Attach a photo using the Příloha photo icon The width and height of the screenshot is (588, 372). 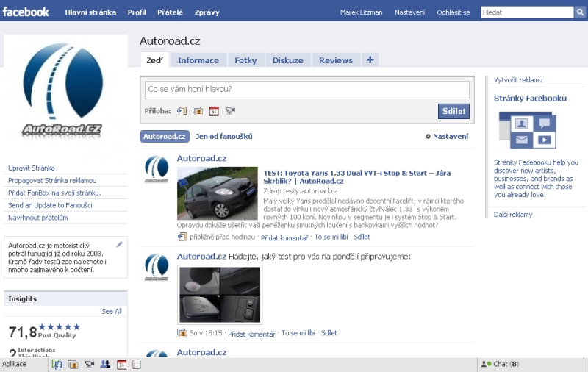point(198,111)
